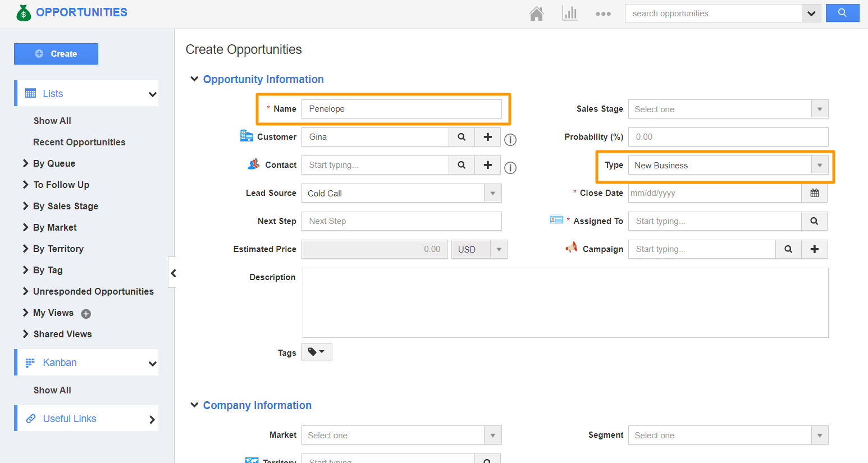Click the Contact person icon

point(254,164)
